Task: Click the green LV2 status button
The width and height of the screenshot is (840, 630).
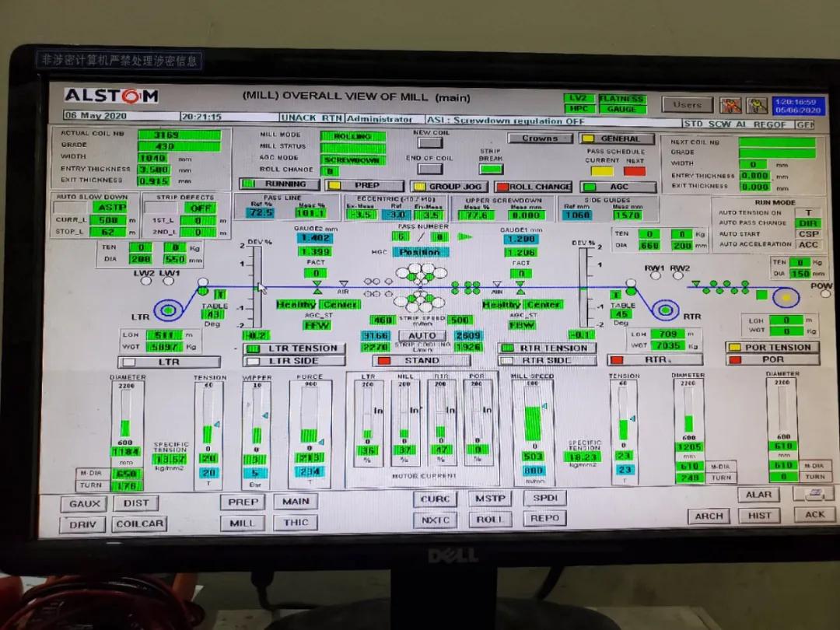Action: (x=579, y=98)
